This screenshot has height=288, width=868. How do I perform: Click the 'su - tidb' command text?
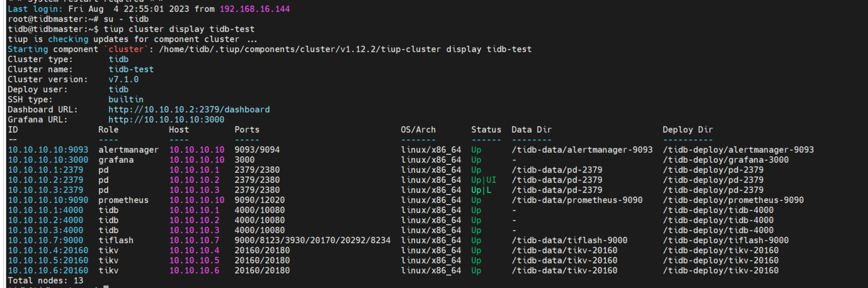126,19
